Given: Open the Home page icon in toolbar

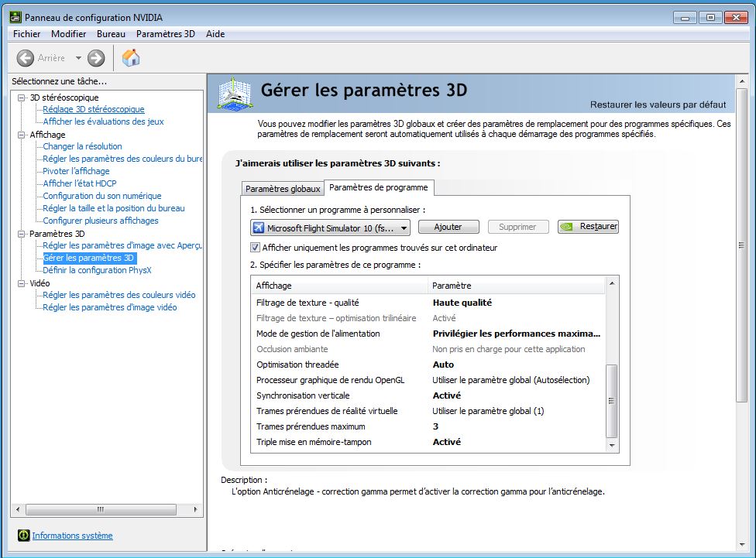Looking at the screenshot, I should (131, 58).
